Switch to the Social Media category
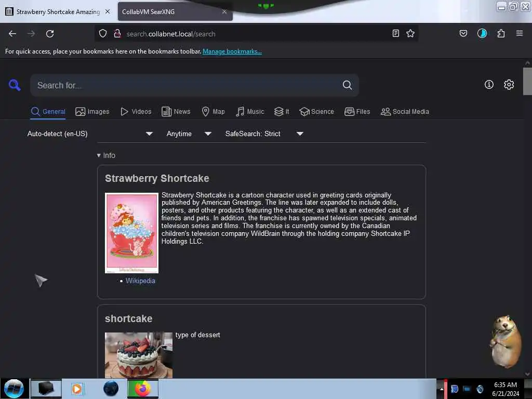532x399 pixels. pos(404,111)
